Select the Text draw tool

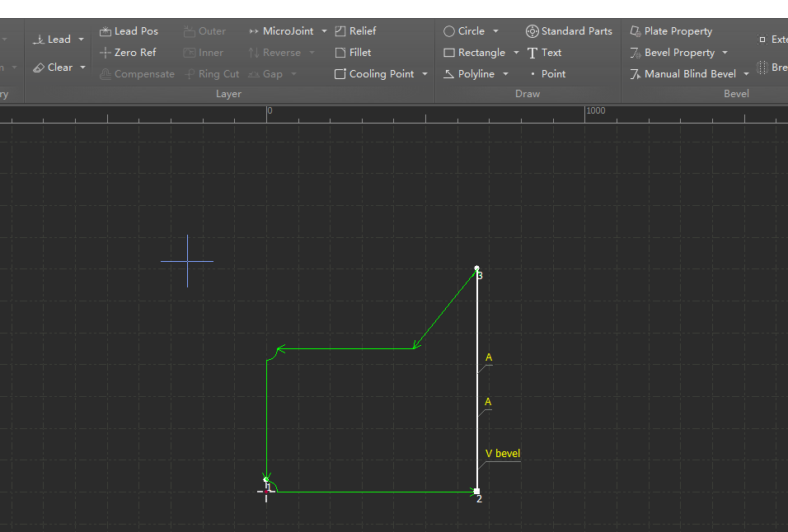[544, 53]
